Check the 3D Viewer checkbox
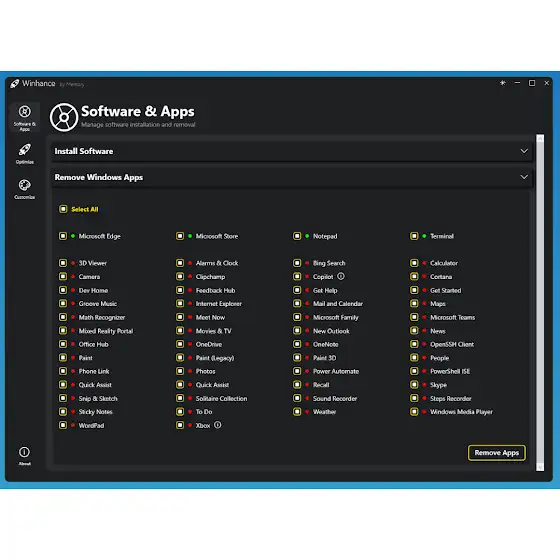The image size is (560, 560). coord(63,263)
